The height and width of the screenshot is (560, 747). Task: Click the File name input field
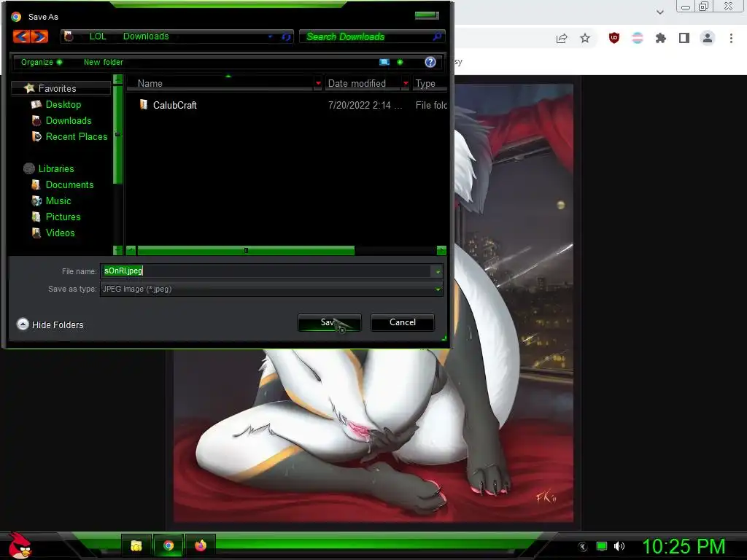click(x=266, y=271)
